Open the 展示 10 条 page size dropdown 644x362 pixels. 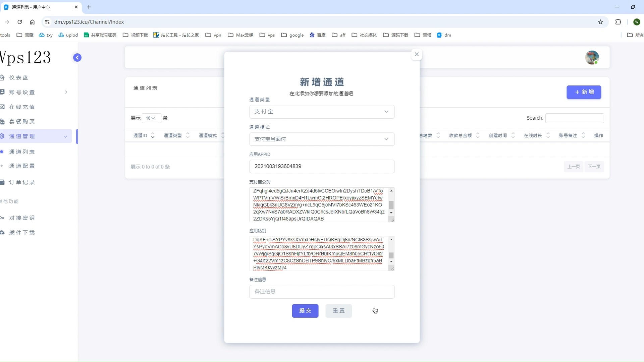(151, 118)
